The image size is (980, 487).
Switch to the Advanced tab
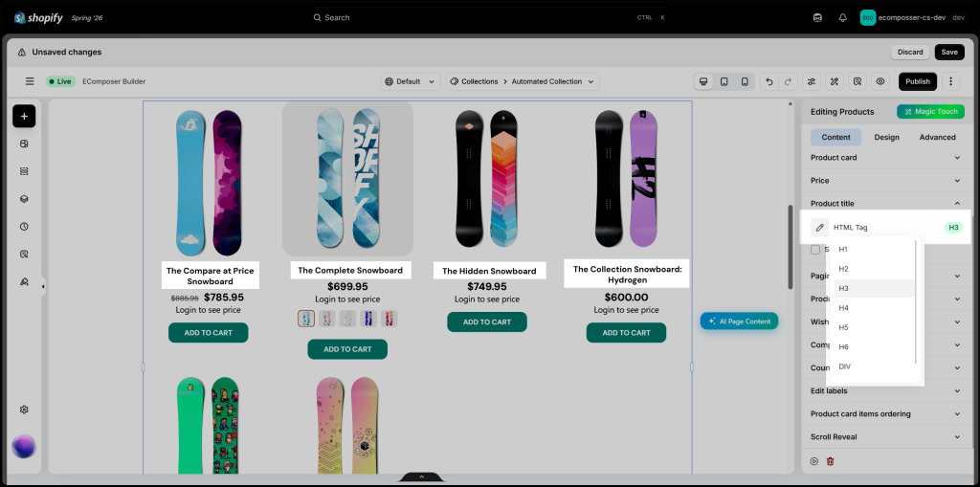click(937, 137)
